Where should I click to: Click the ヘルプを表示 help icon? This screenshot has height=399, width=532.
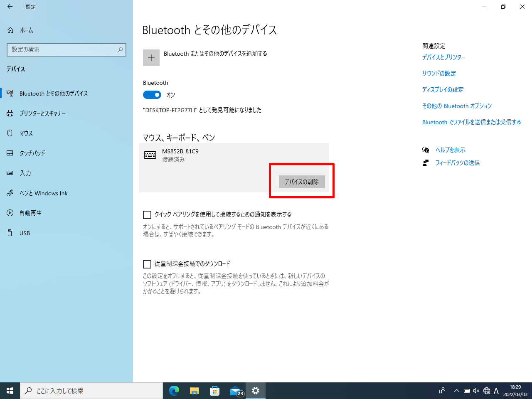[426, 150]
